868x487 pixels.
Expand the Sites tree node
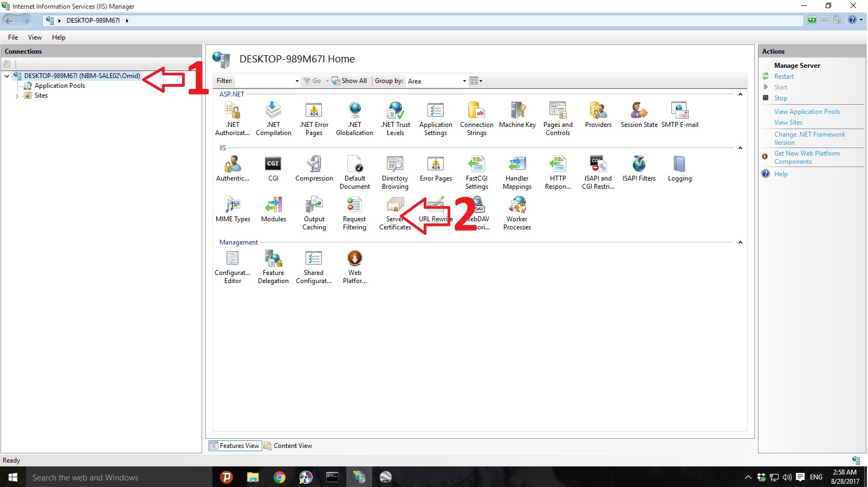17,96
